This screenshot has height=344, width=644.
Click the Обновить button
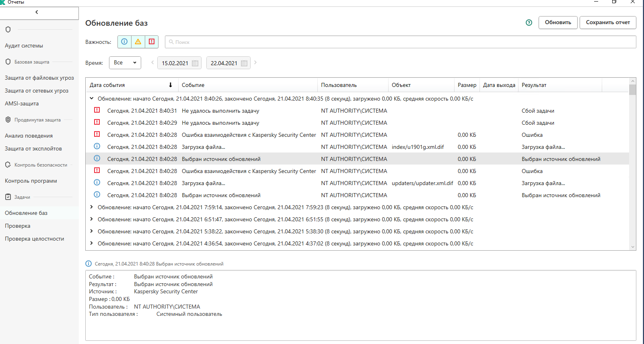tap(558, 23)
